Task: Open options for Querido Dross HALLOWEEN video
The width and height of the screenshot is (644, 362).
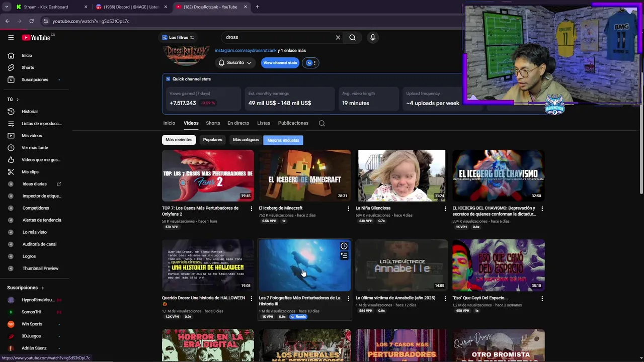Action: [252, 298]
